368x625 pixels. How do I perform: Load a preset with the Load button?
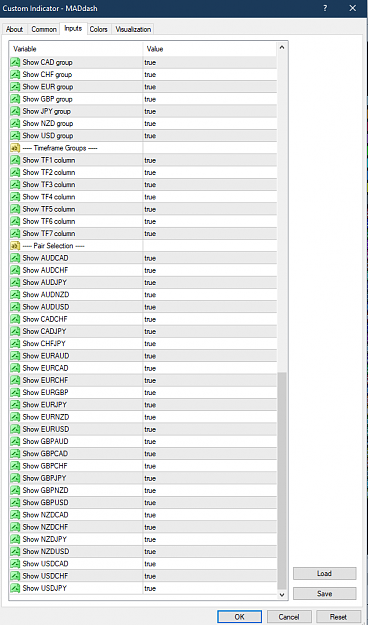[x=325, y=574]
